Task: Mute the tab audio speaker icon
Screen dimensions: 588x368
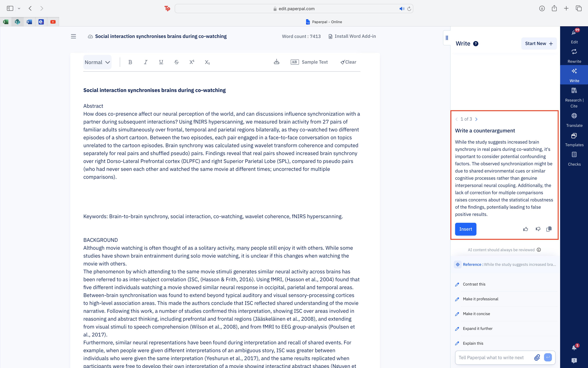Action: [x=402, y=9]
